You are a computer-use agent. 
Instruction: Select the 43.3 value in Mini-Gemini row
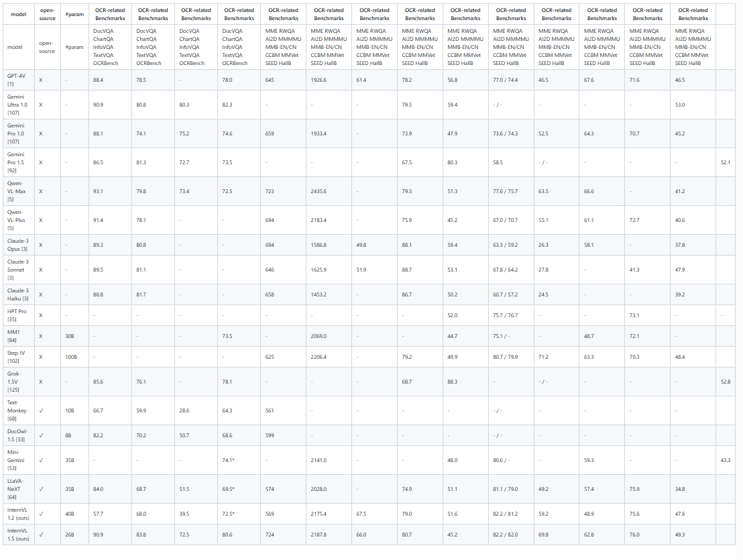[x=726, y=460]
